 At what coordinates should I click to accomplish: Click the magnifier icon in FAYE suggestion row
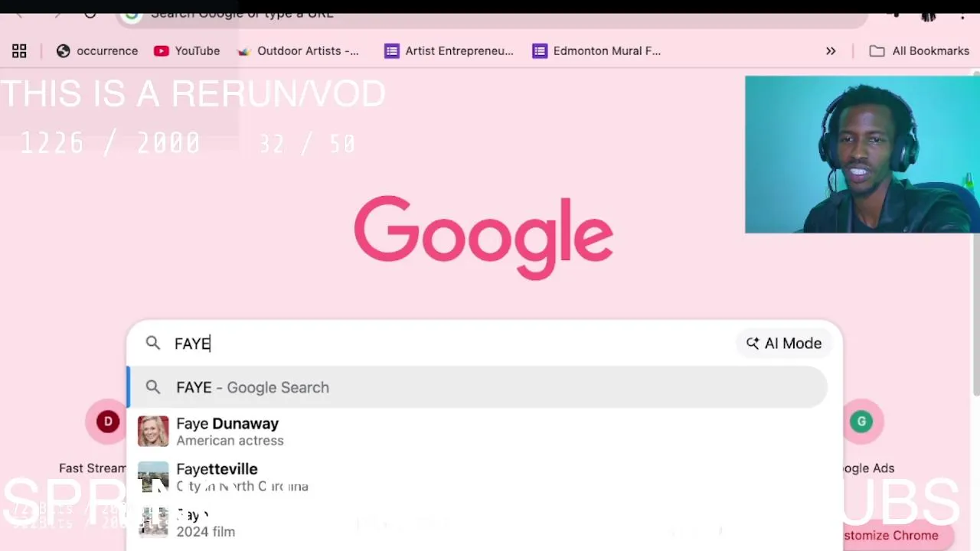[x=153, y=387]
